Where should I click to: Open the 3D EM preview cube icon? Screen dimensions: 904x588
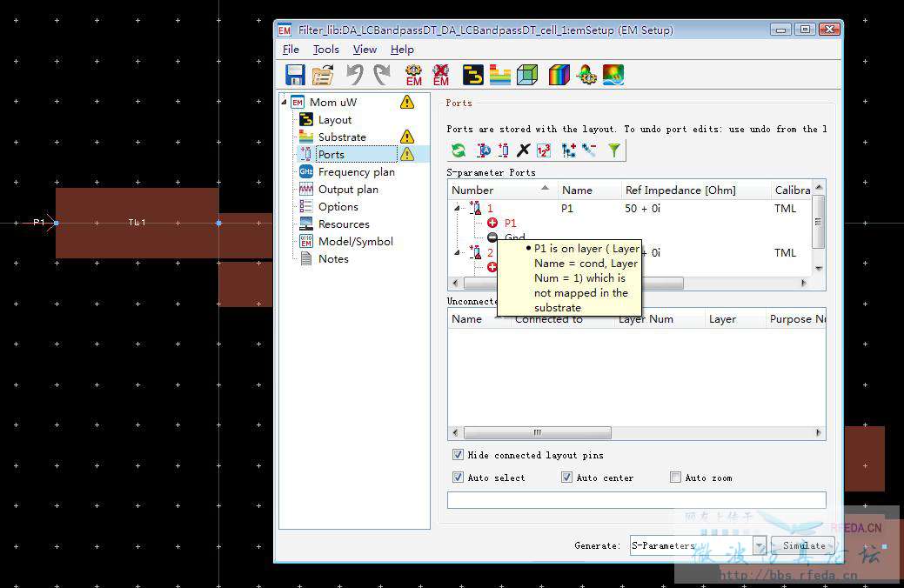click(x=527, y=75)
